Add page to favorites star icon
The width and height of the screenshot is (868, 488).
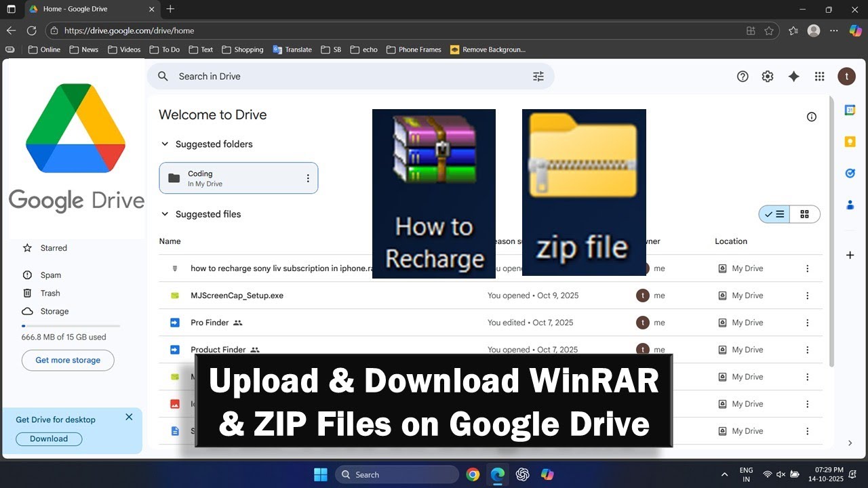[769, 30]
